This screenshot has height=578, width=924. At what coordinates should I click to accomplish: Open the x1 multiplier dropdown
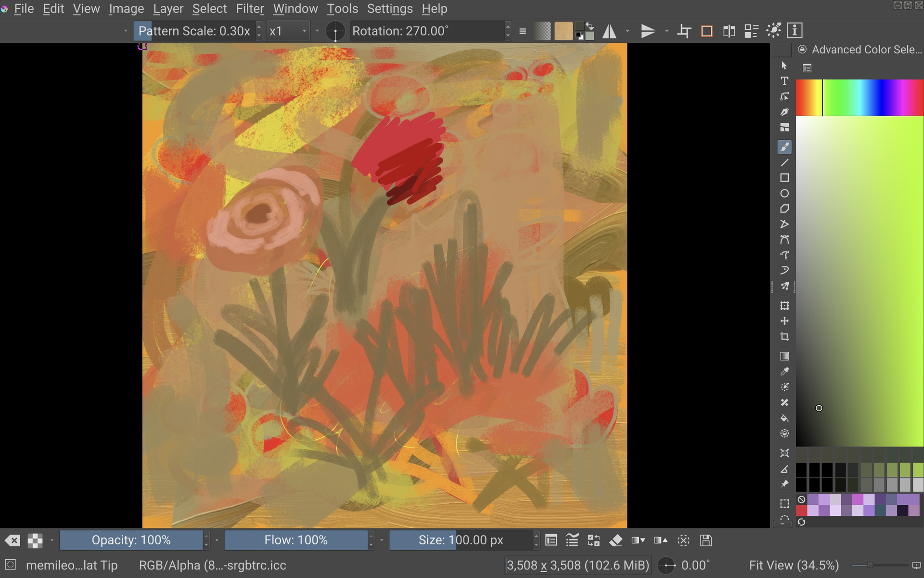click(288, 31)
